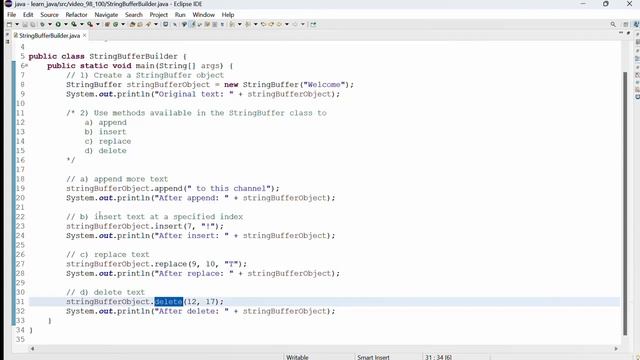The height and width of the screenshot is (360, 640).
Task: Click the green Run button icon
Action: click(58, 24)
